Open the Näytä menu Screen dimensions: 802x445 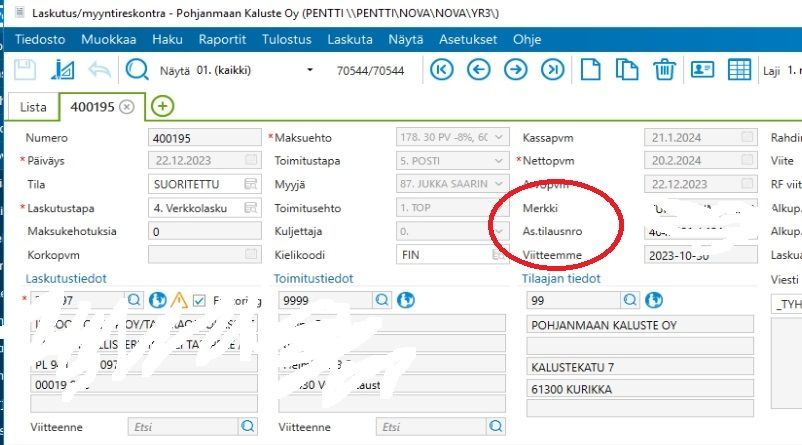pyautogui.click(x=406, y=39)
